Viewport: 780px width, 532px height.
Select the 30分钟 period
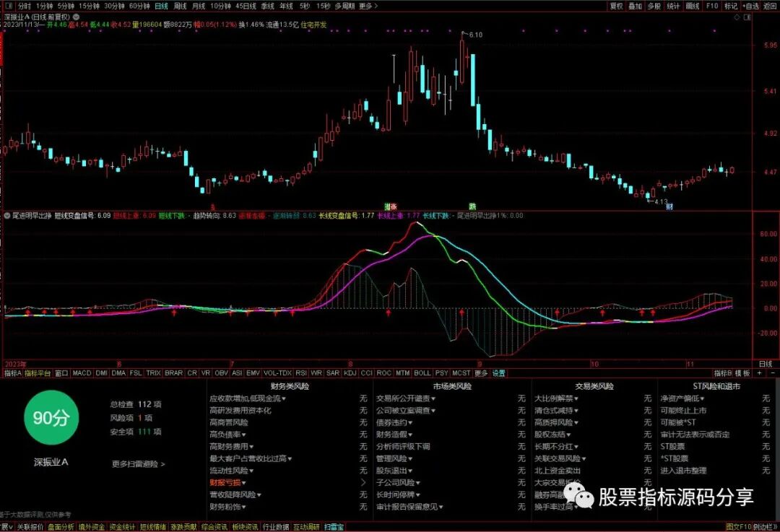pyautogui.click(x=114, y=6)
